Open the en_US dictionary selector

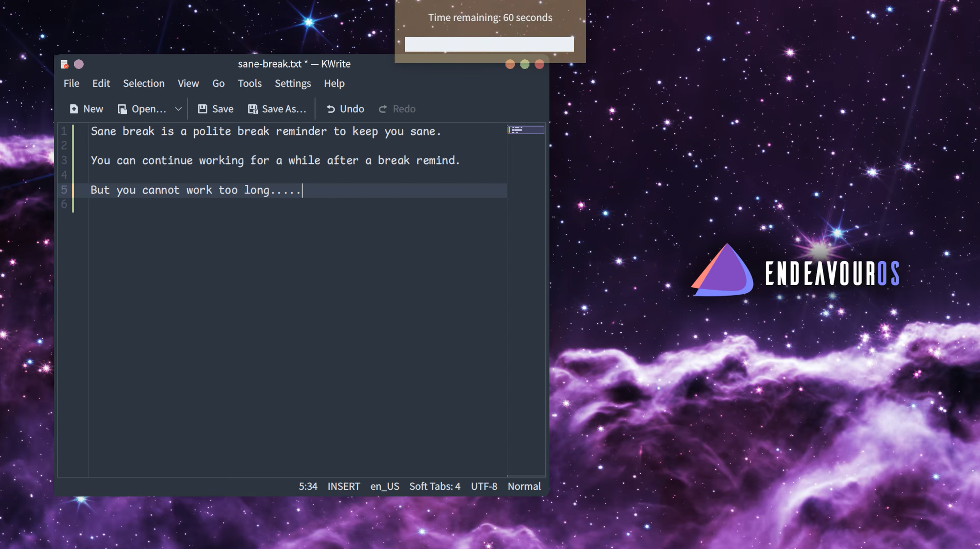point(385,486)
